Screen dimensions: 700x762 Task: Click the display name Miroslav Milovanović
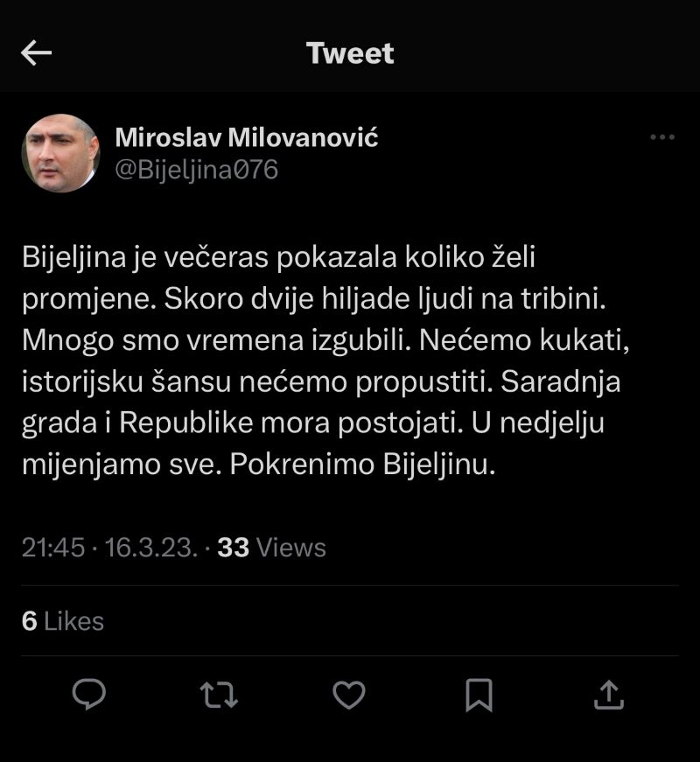click(x=247, y=137)
